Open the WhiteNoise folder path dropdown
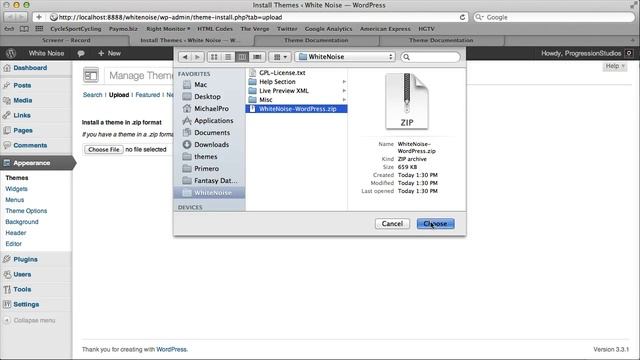Screen dimensions: 640x360 [346, 57]
